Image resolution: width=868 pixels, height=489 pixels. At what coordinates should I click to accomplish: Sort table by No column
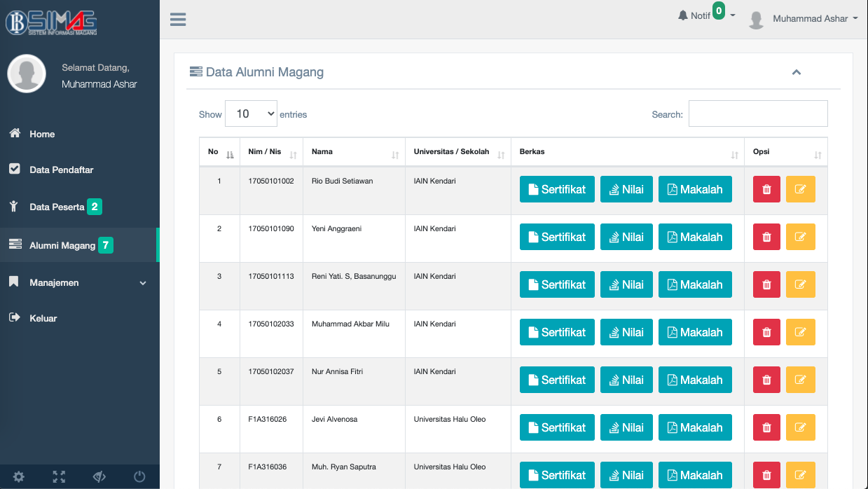pyautogui.click(x=219, y=152)
